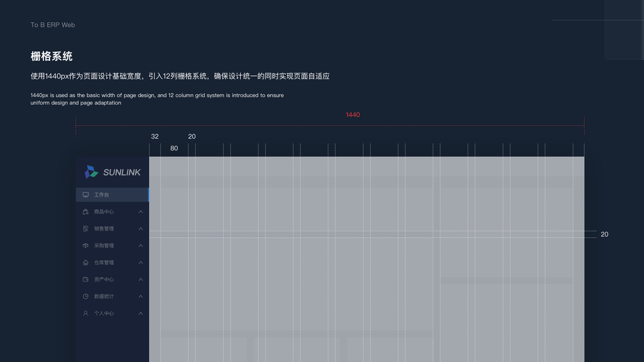The width and height of the screenshot is (644, 362).
Task: Click the 20 row gap label at right
Action: (x=605, y=234)
